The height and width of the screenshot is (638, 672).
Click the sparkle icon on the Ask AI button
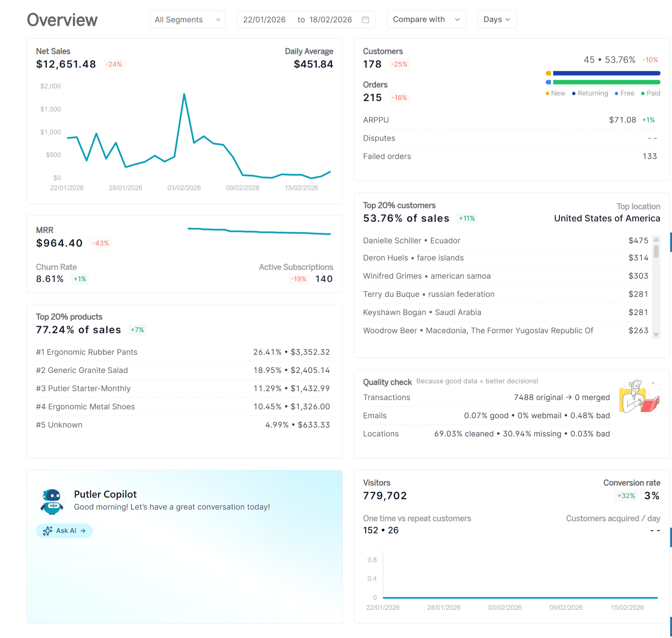[x=48, y=531]
